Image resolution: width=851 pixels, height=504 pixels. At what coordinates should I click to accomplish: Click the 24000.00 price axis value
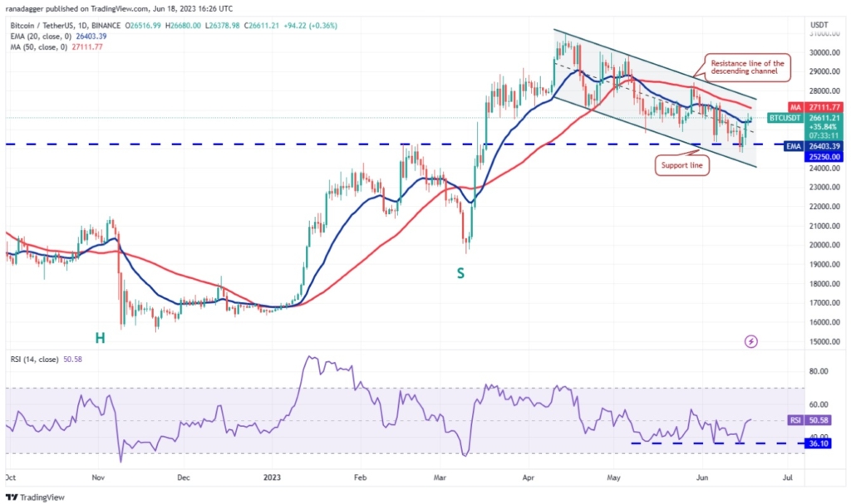coord(825,169)
